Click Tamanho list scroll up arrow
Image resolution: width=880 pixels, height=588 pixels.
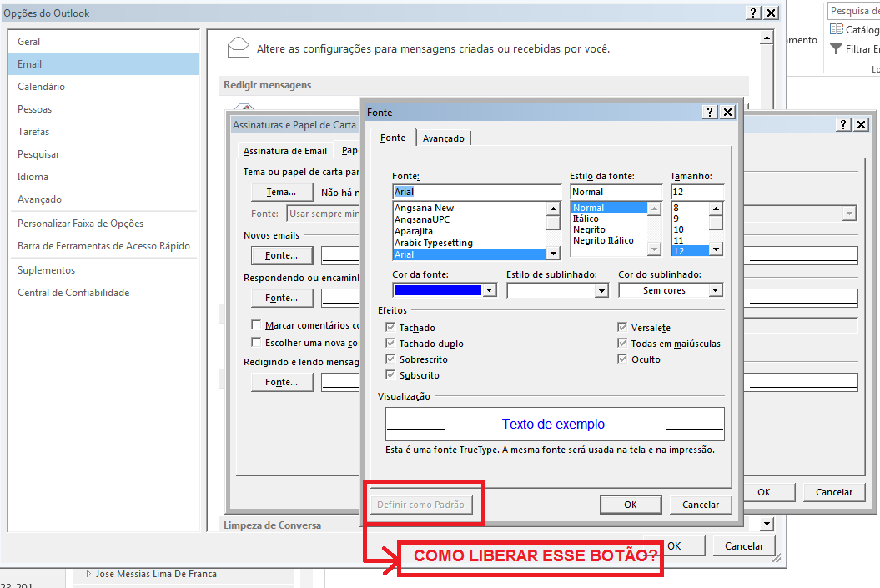click(x=716, y=209)
